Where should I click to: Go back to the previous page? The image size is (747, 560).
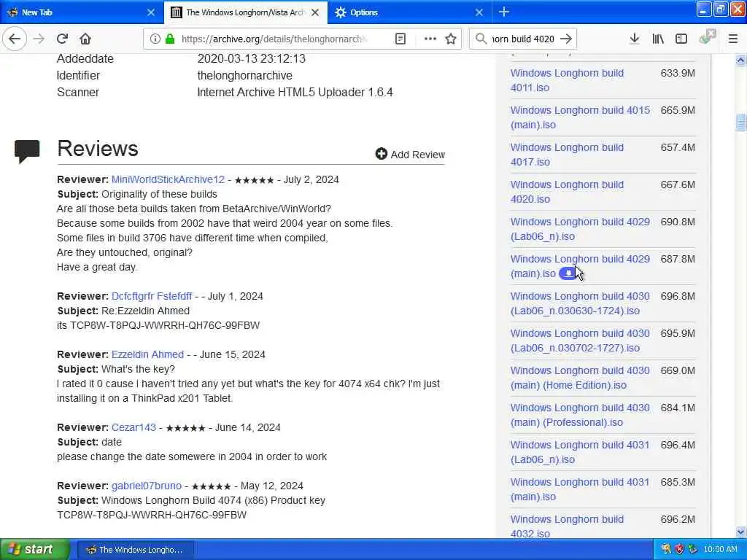[x=15, y=39]
